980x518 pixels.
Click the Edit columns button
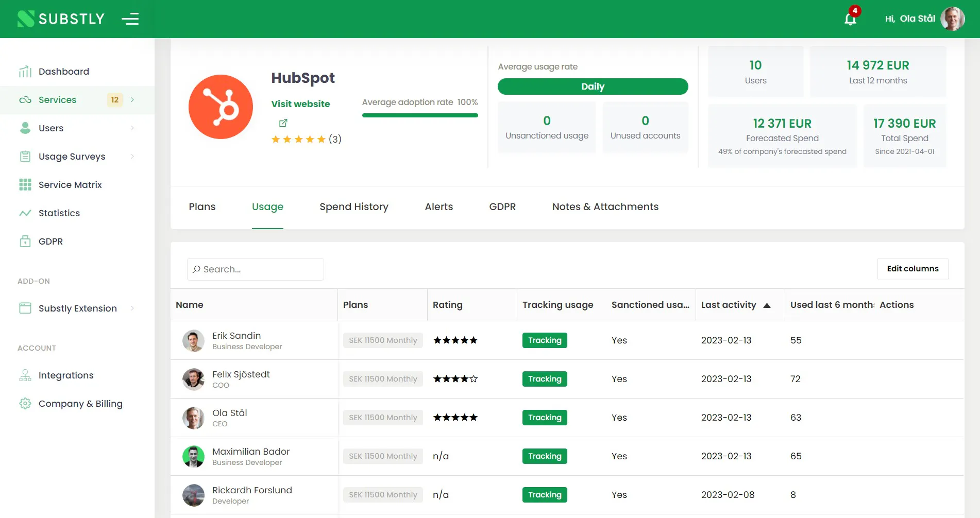click(x=913, y=269)
